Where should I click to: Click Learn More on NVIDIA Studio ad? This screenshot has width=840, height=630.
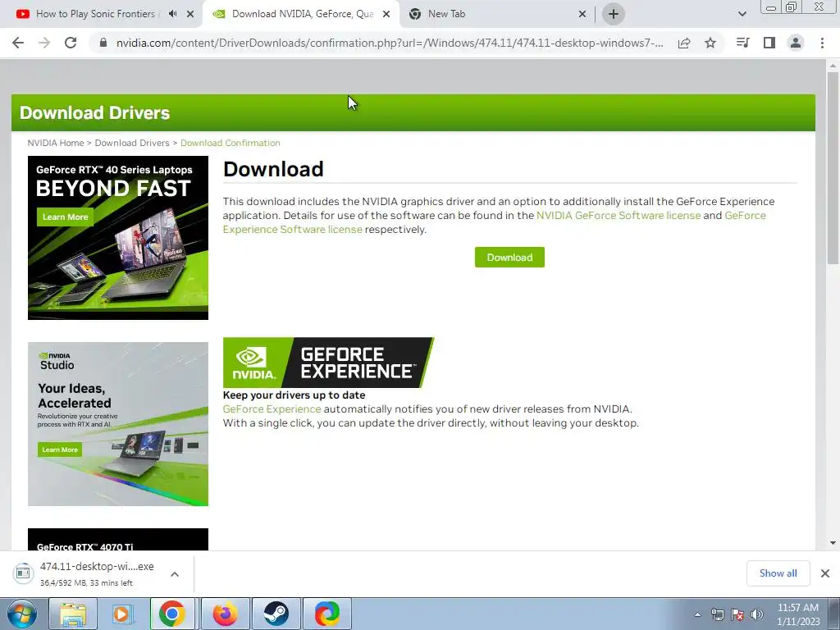tap(60, 450)
